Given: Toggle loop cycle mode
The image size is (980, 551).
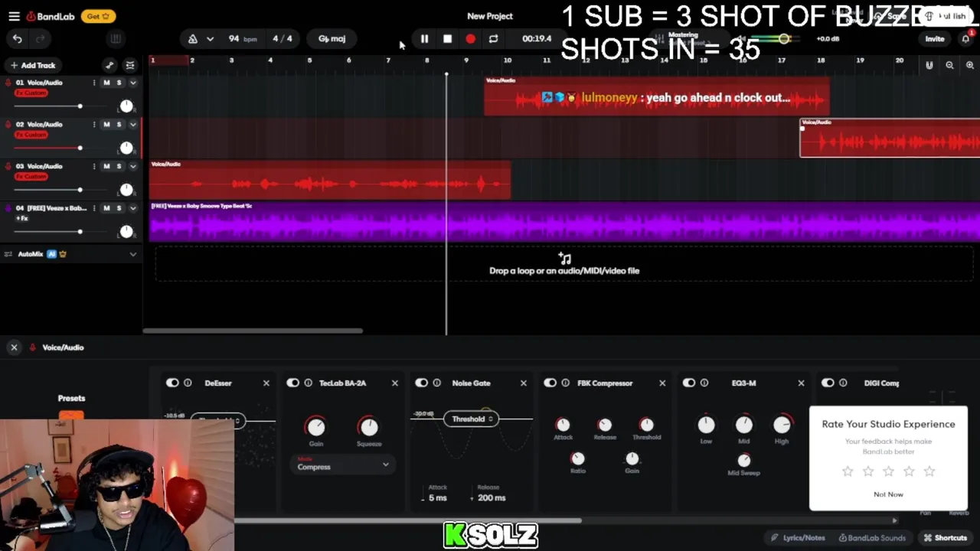Looking at the screenshot, I should pos(493,38).
